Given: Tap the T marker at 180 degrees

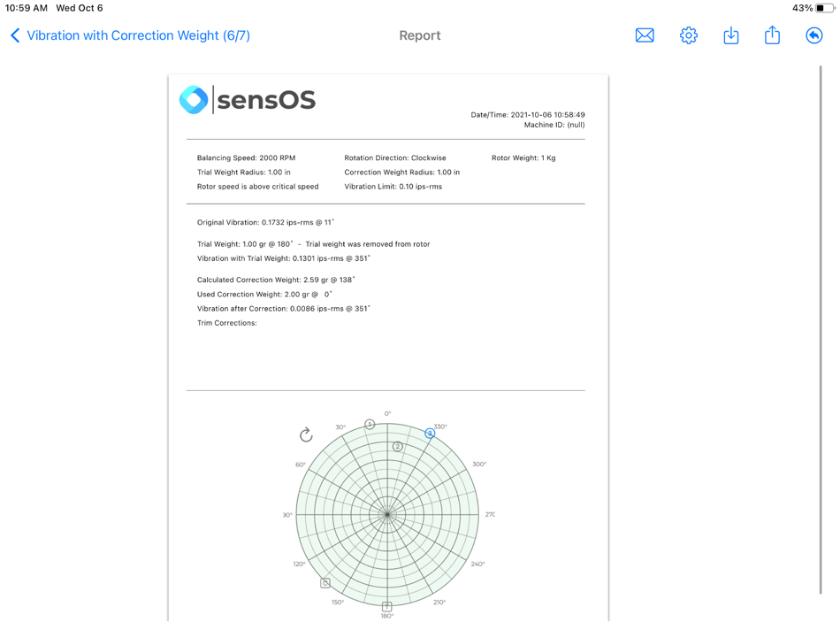Looking at the screenshot, I should pyautogui.click(x=386, y=607).
